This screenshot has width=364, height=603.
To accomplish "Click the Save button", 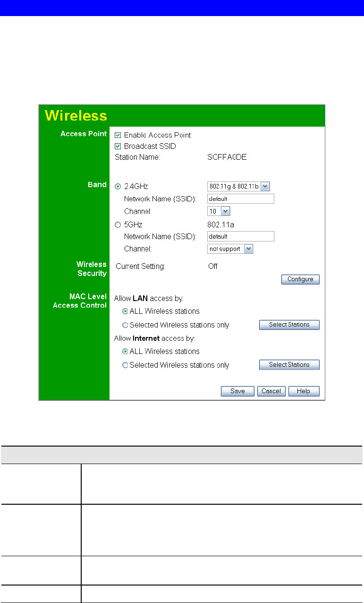I will 237,391.
